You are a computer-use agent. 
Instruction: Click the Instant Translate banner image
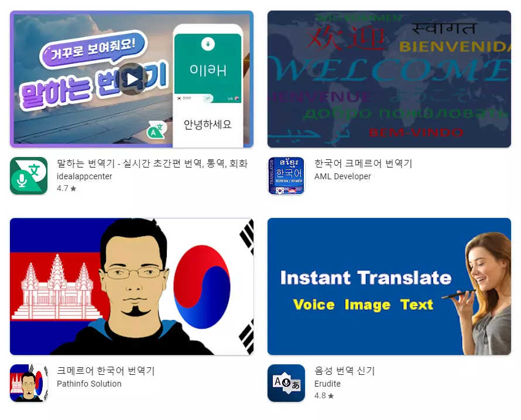389,286
